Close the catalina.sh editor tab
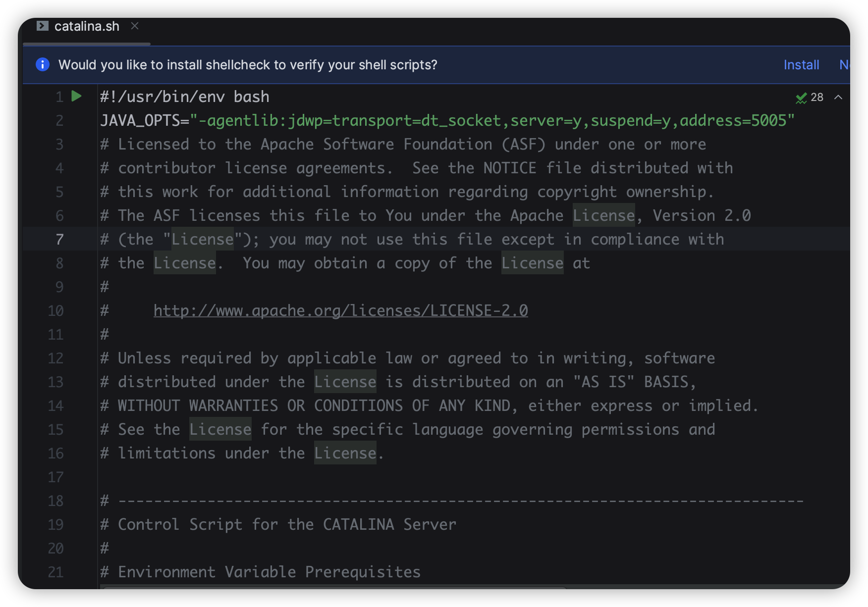Viewport: 868px width, 607px height. tap(135, 26)
